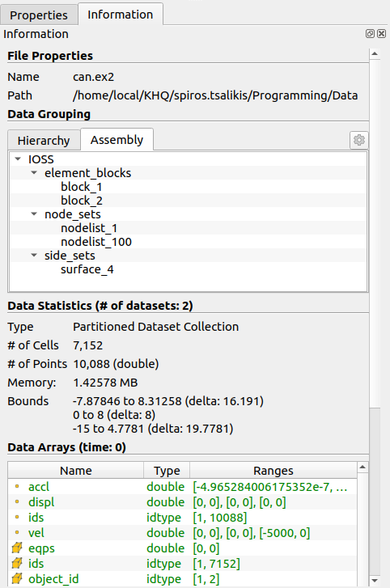Collapse the IOSS tree node
The height and width of the screenshot is (588, 390).
pos(18,159)
